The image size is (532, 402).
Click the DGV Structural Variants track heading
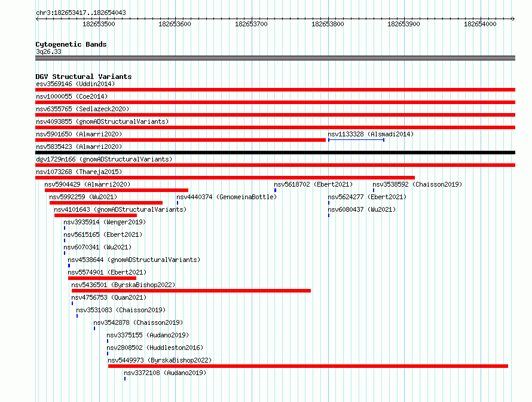pyautogui.click(x=84, y=77)
